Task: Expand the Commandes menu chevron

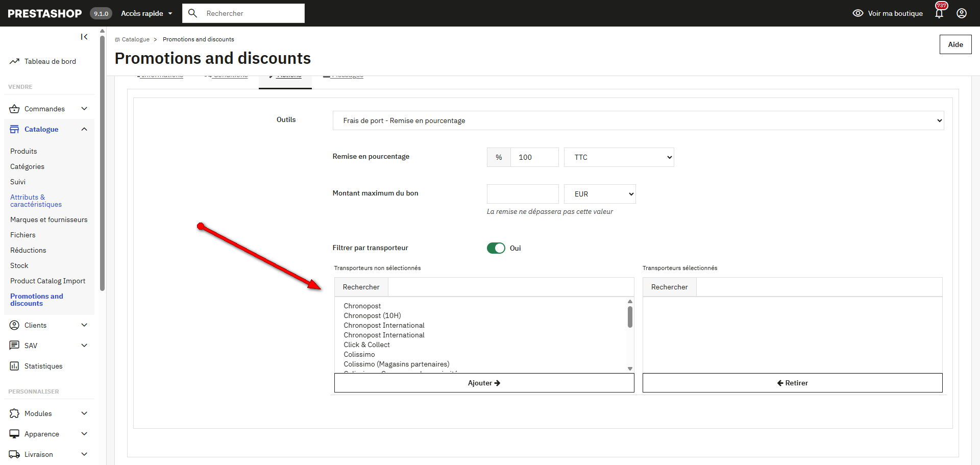Action: coord(84,109)
